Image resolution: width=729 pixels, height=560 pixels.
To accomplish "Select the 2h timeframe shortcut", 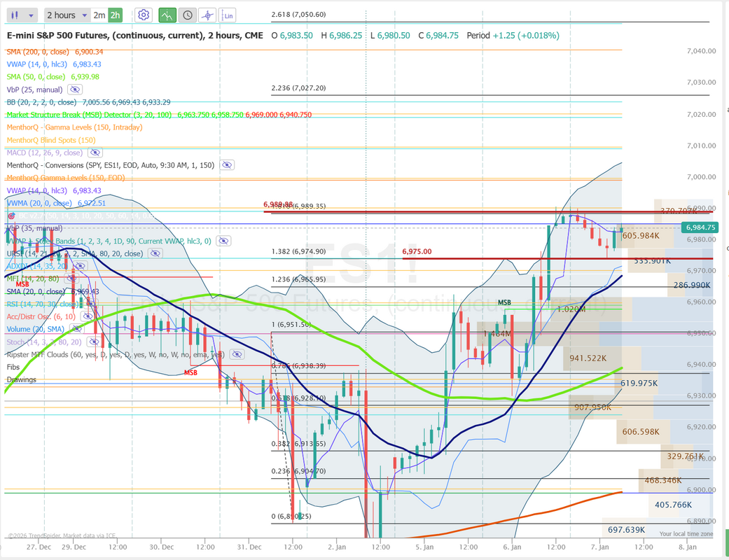I will (x=116, y=15).
